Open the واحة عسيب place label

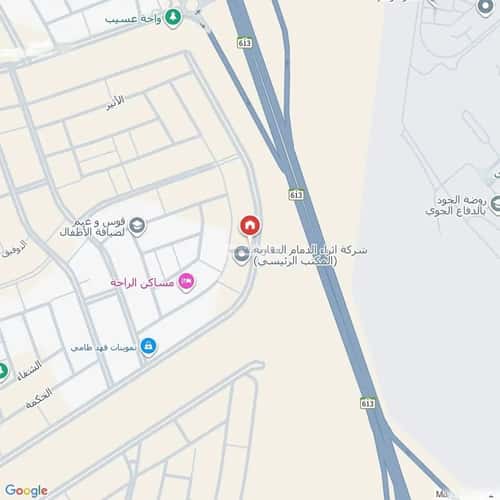point(133,19)
